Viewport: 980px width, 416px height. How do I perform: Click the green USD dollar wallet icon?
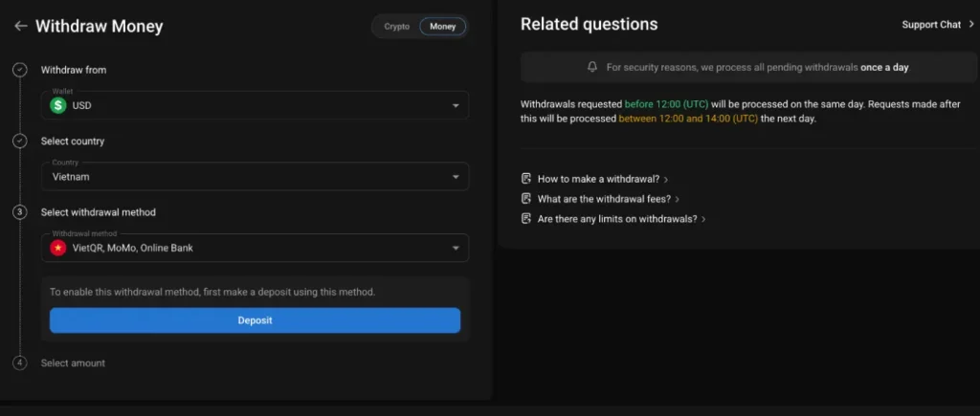coord(58,105)
